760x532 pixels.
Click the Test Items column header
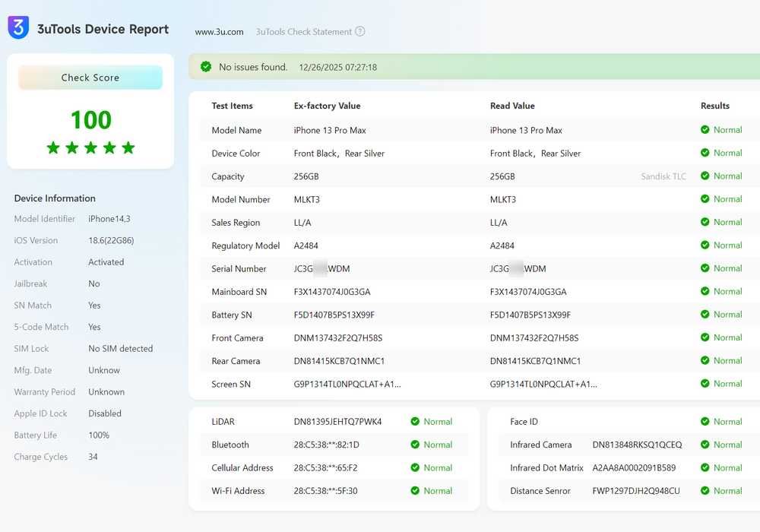tap(232, 106)
